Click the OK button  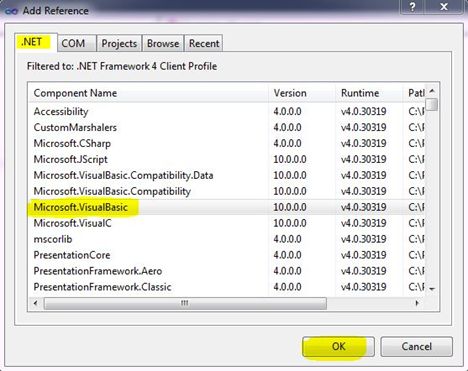click(338, 346)
